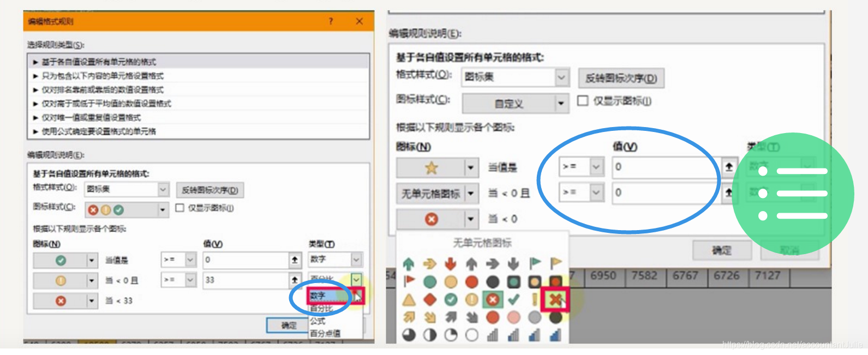Pick the yellow flag icon
Viewport: 868px width, 355px height.
coord(556,264)
